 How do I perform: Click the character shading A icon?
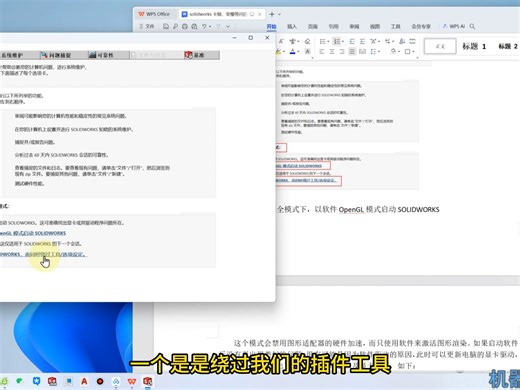click(x=308, y=51)
